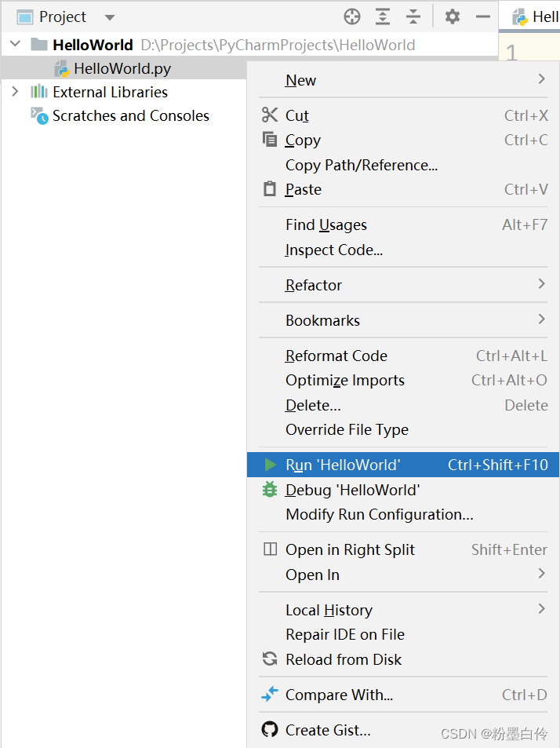Expand the Local History submenu arrow
Screen dimensions: 560x748
click(x=541, y=609)
